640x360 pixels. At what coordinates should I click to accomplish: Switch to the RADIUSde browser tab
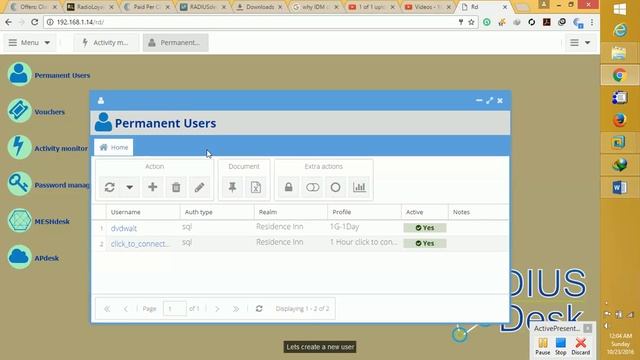coord(203,7)
